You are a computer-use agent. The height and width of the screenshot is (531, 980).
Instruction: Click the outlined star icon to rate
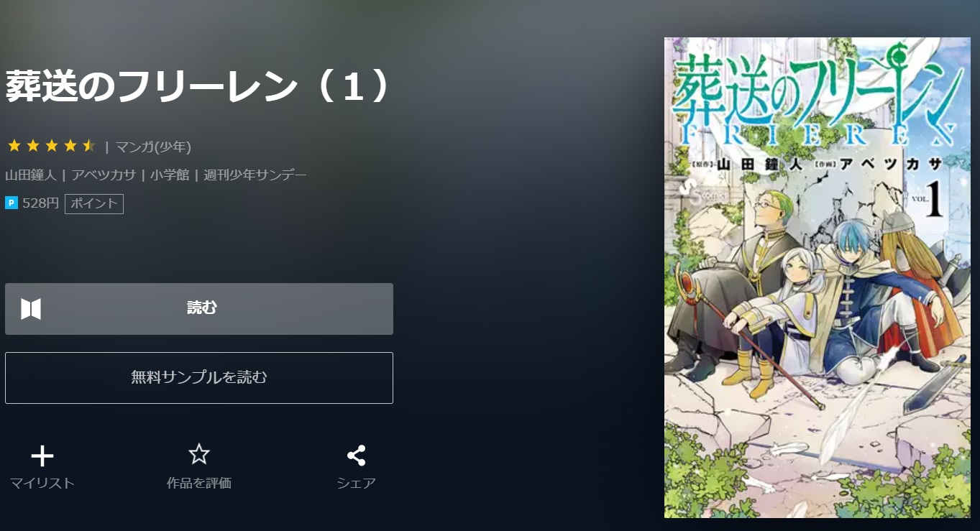tap(199, 454)
